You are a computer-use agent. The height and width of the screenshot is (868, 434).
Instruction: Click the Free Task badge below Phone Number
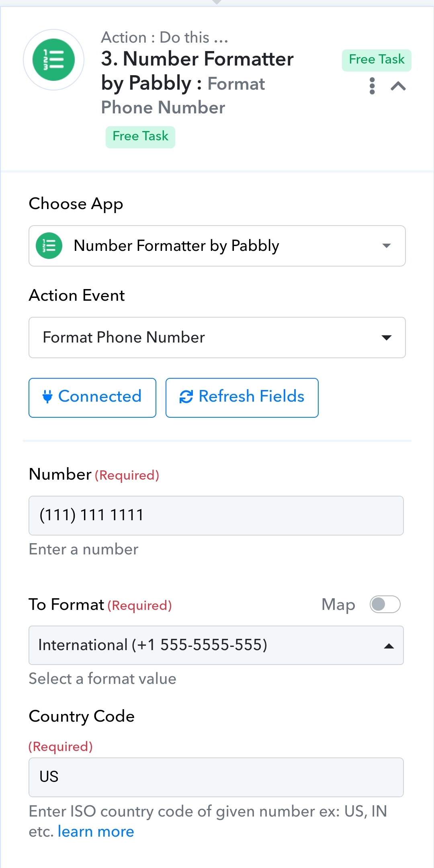coord(140,137)
